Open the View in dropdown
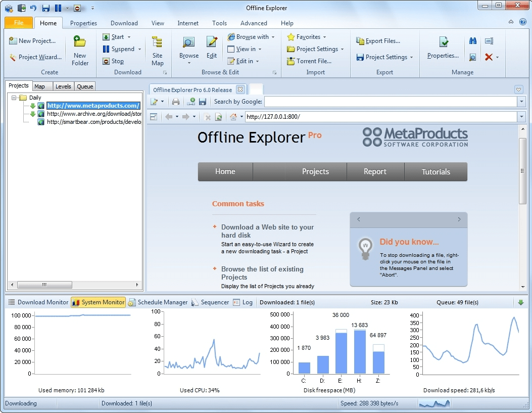Viewport: 532px width, 413px height. 260,49
